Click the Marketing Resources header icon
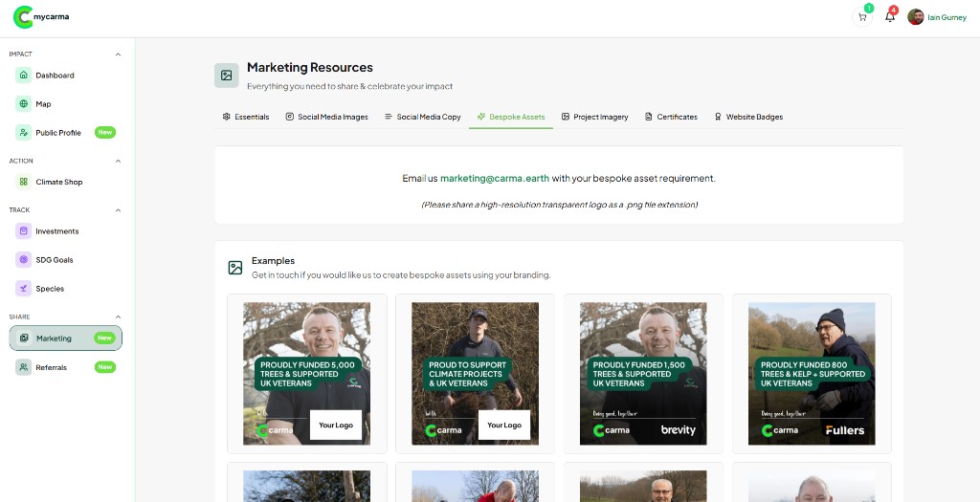 tap(226, 76)
